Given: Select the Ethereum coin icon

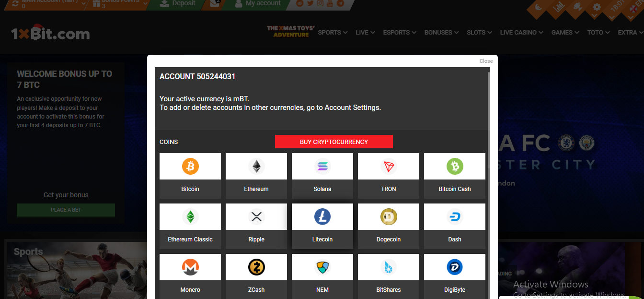Looking at the screenshot, I should 256,166.
